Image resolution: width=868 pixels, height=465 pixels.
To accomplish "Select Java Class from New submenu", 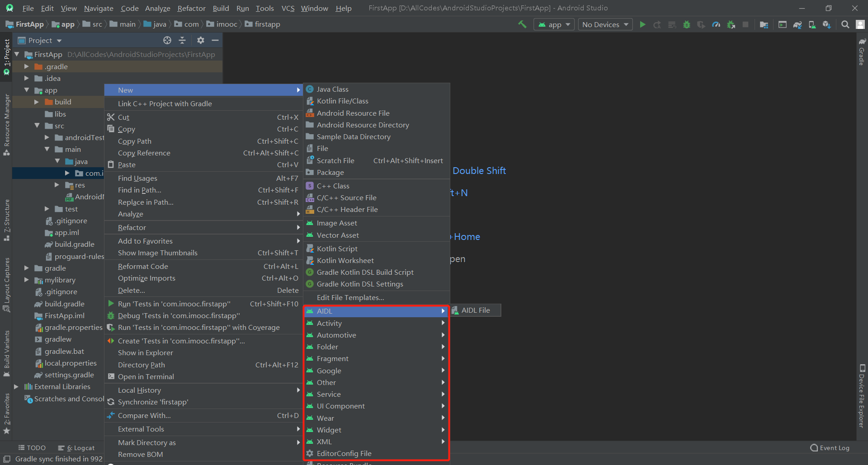I will pyautogui.click(x=376, y=89).
